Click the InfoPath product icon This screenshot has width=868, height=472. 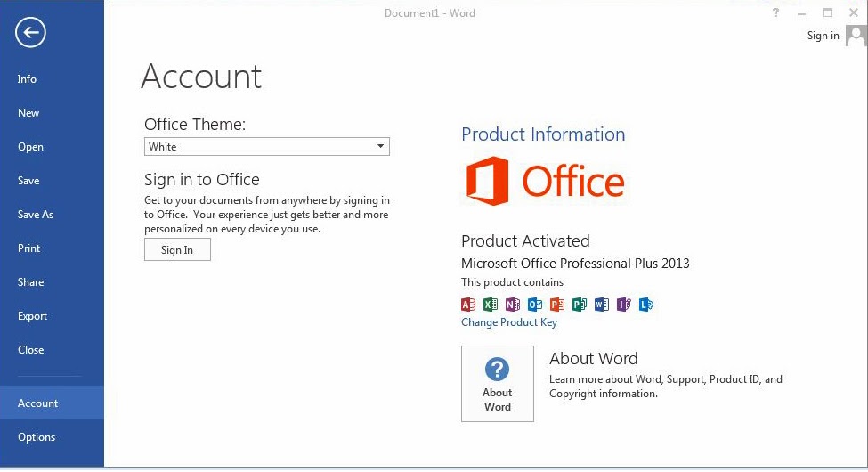tap(624, 305)
